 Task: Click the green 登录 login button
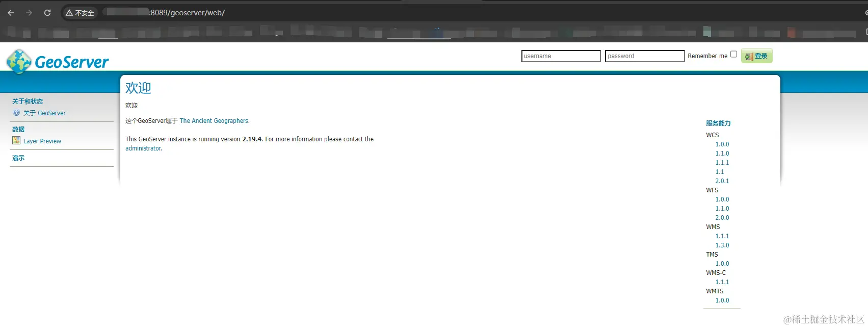tap(757, 56)
